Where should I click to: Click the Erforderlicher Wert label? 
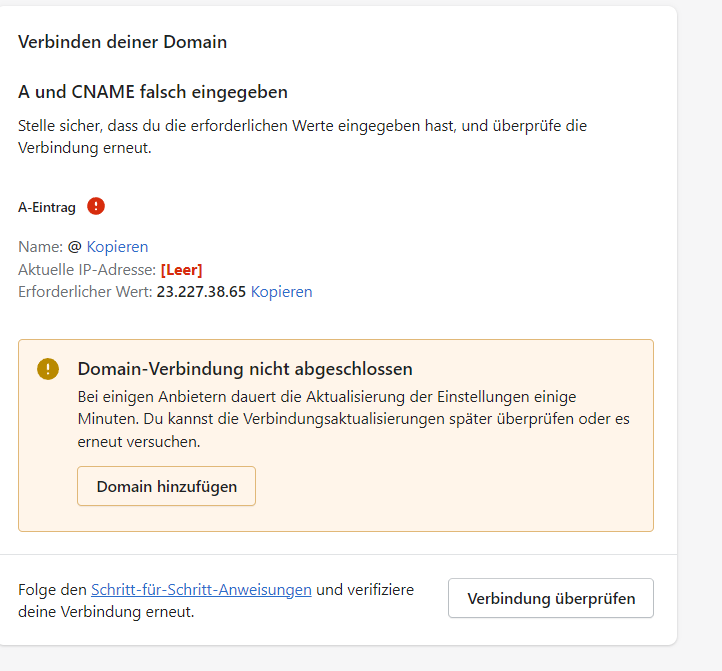coord(85,292)
